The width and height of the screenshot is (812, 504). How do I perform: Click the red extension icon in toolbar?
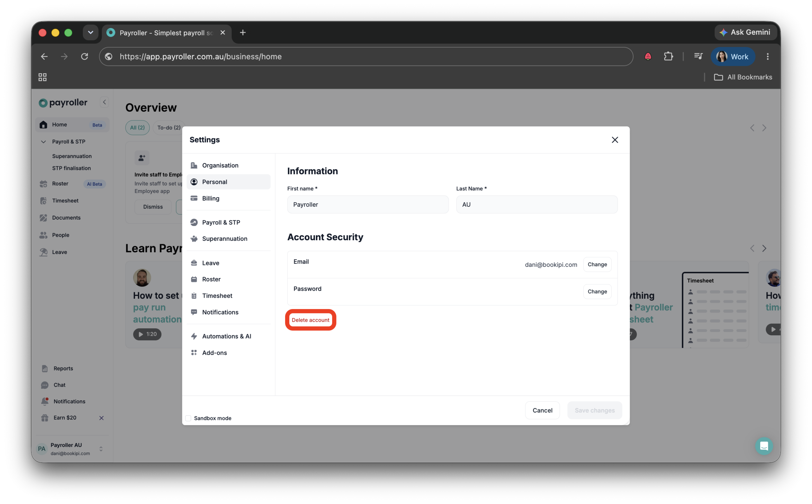[x=648, y=57]
